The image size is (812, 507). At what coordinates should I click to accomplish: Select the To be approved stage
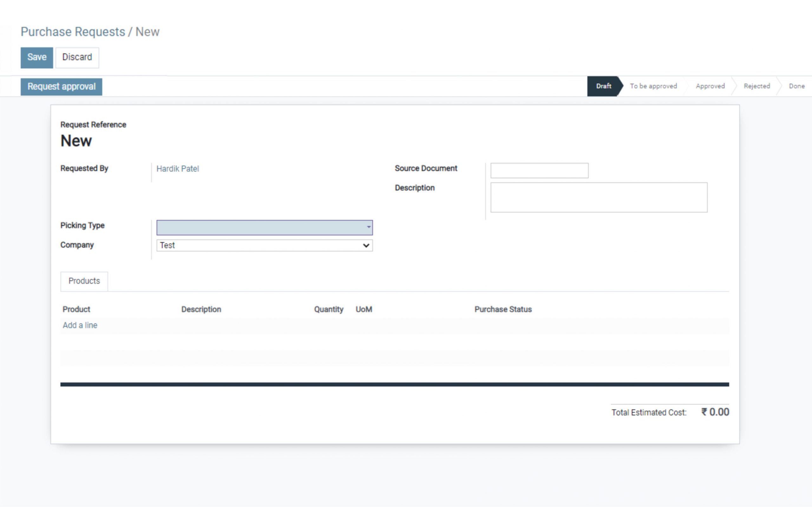[x=654, y=86]
